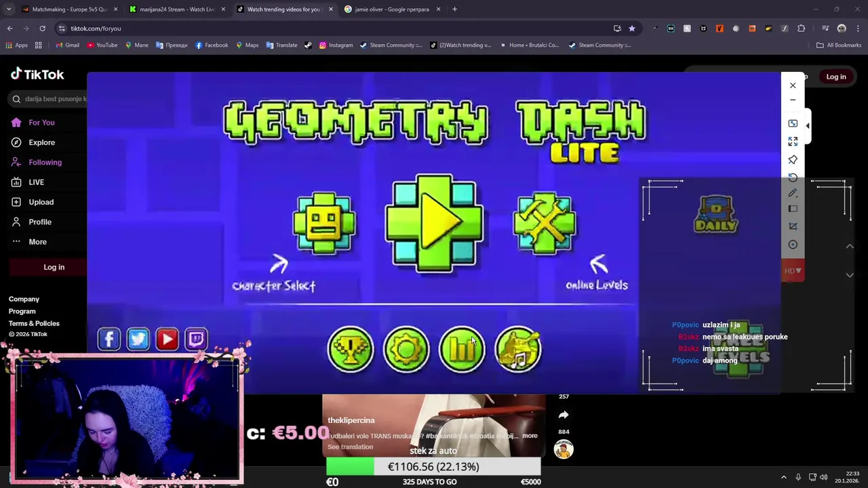Switch to the jamie oliver Google tab
The width and height of the screenshot is (868, 488).
point(392,9)
